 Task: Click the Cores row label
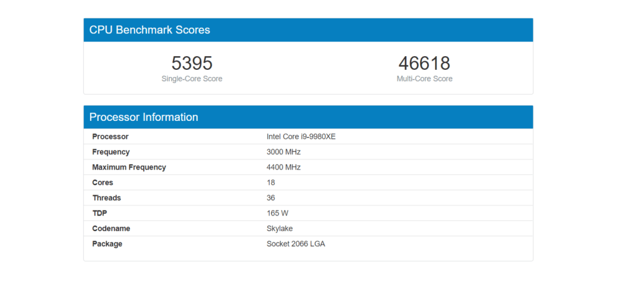tap(103, 183)
